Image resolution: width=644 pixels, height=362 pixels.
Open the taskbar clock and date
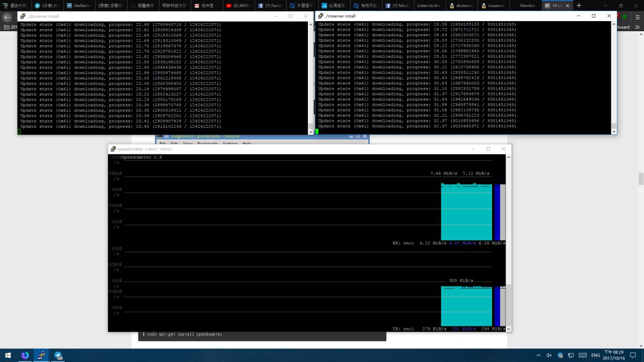tap(613, 355)
